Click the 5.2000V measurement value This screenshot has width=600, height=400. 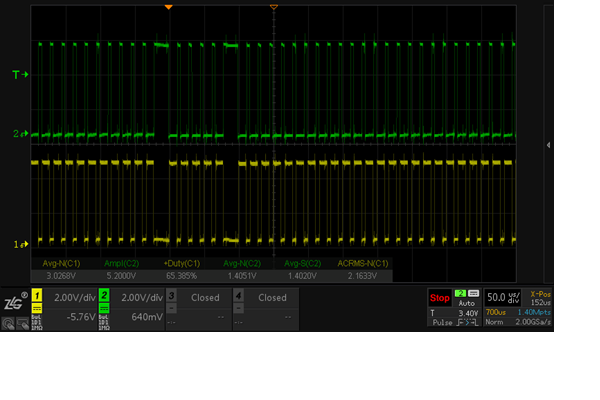click(x=121, y=276)
